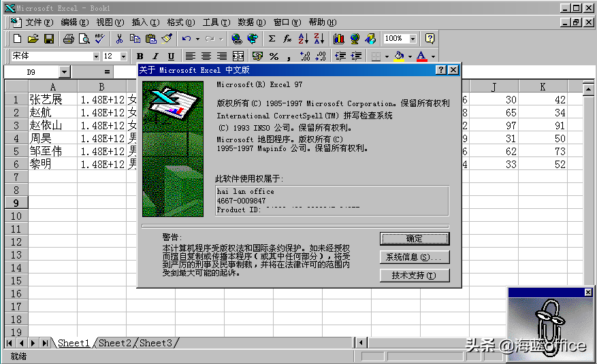Click the 系统信息(S)... button

[x=415, y=257]
